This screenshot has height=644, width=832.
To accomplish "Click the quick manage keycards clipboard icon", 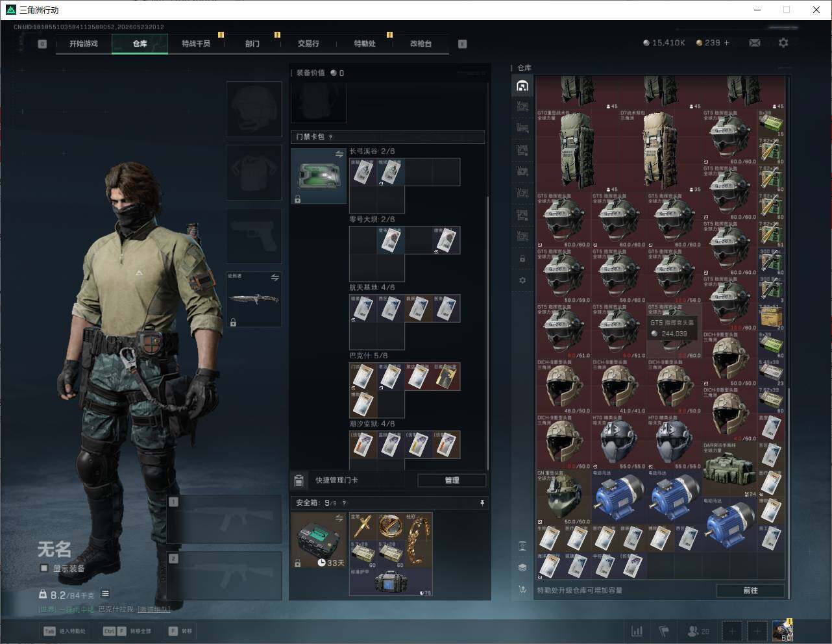I will pos(299,480).
